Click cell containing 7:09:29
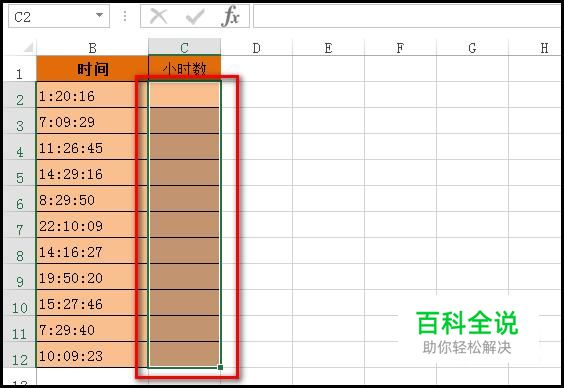The height and width of the screenshot is (388, 564). (x=92, y=120)
